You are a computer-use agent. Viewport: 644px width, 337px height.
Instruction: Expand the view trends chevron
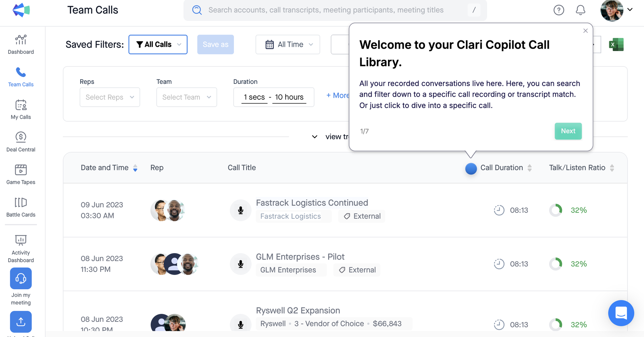pyautogui.click(x=314, y=137)
